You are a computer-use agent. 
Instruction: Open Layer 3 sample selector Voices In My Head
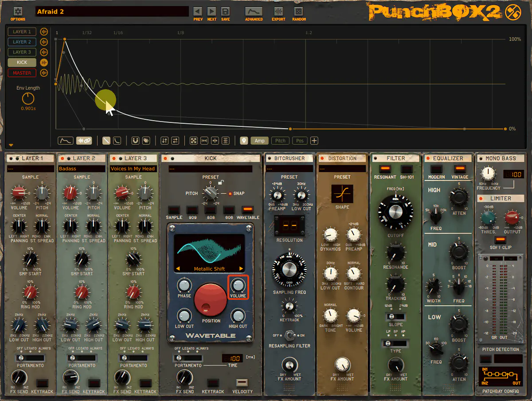click(x=133, y=169)
